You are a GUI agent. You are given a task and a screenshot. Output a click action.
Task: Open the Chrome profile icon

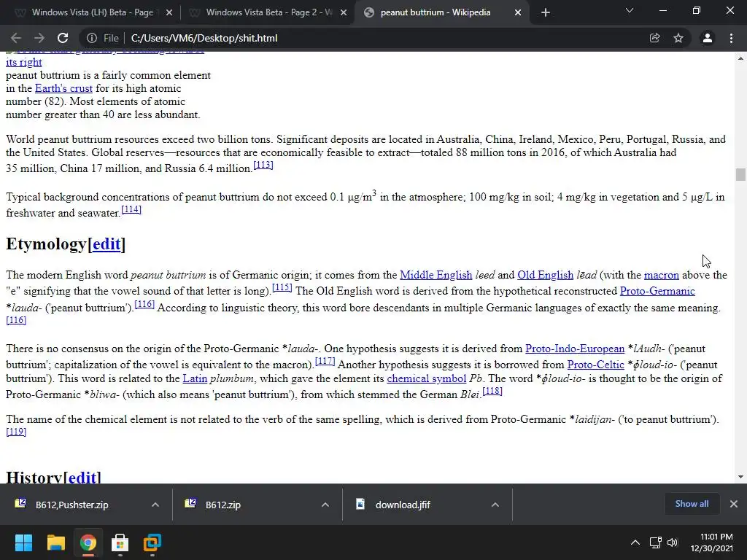click(x=708, y=38)
